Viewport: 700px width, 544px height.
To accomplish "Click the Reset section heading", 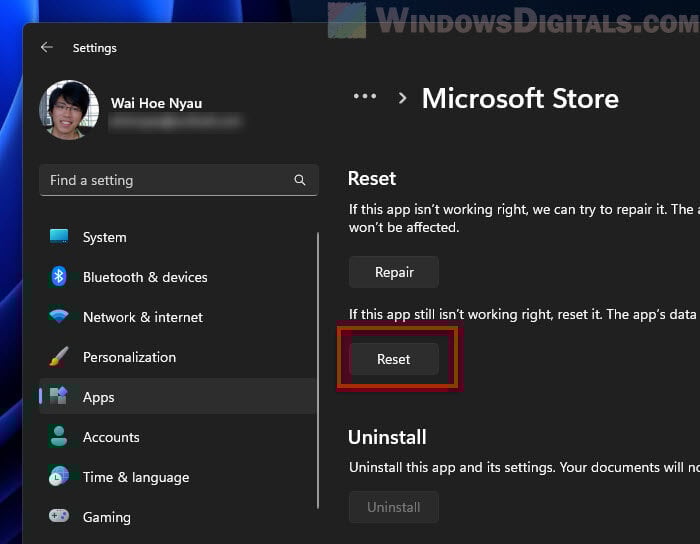I will [372, 179].
